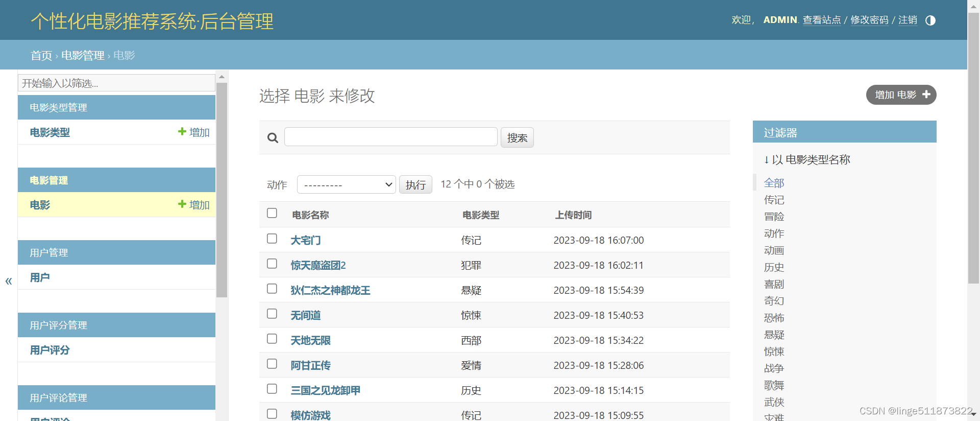This screenshot has height=421, width=980.
Task: Collapse the sidebar with the double-arrow icon
Action: point(9,281)
